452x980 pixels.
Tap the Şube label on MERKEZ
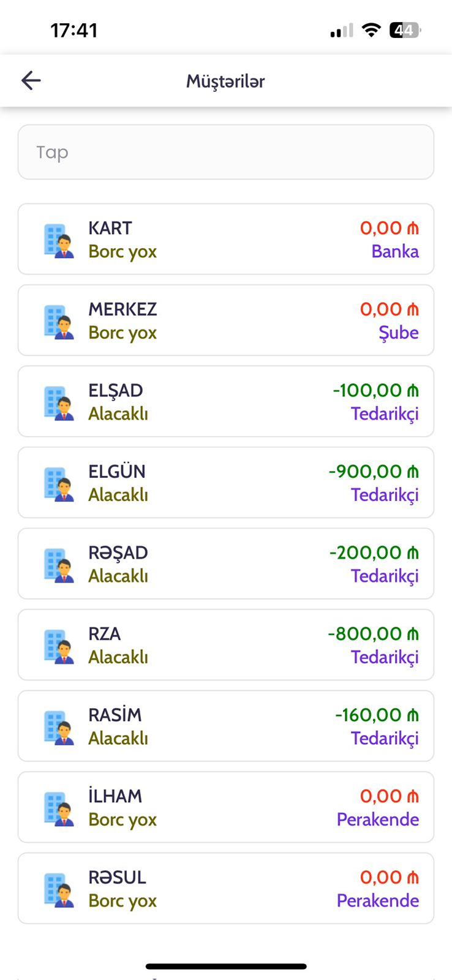coord(399,333)
